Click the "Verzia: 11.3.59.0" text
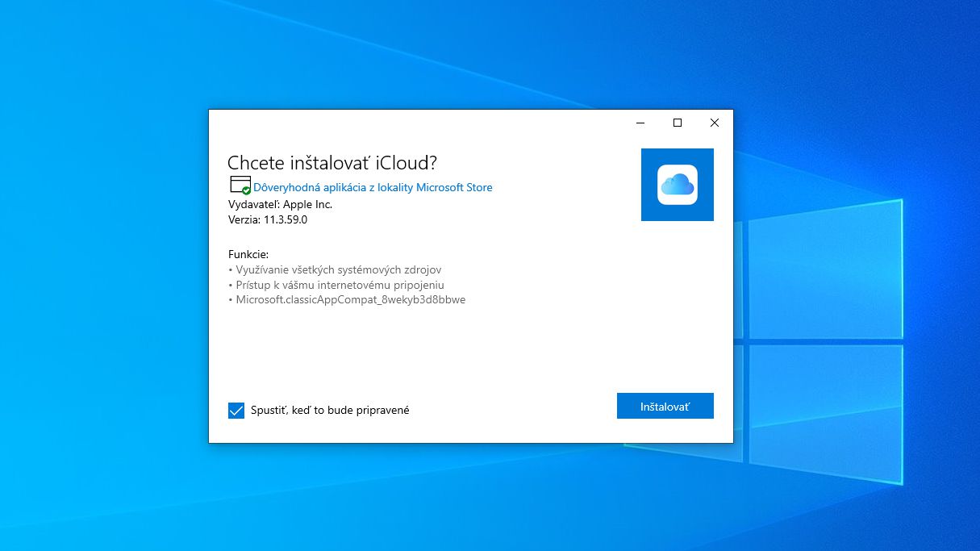 point(268,219)
